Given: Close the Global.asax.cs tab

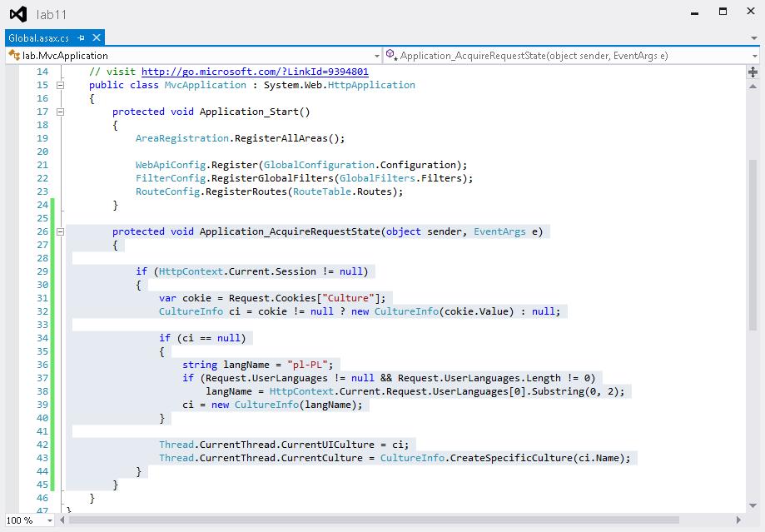Looking at the screenshot, I should 97,37.
